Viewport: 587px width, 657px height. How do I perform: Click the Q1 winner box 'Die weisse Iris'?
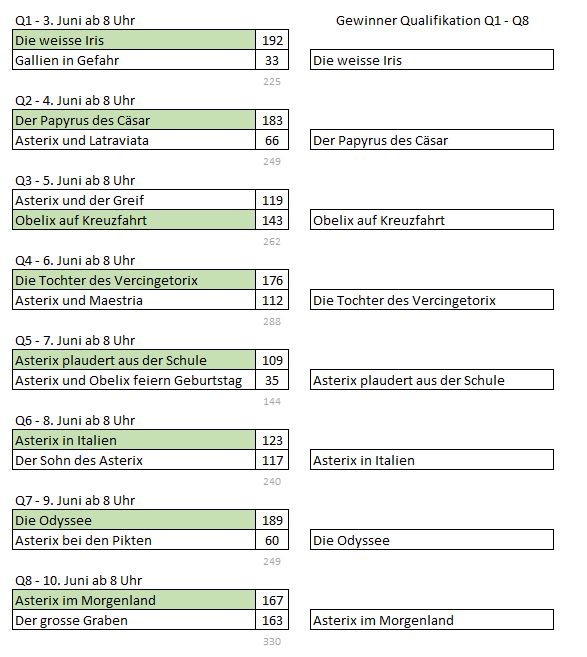[432, 60]
